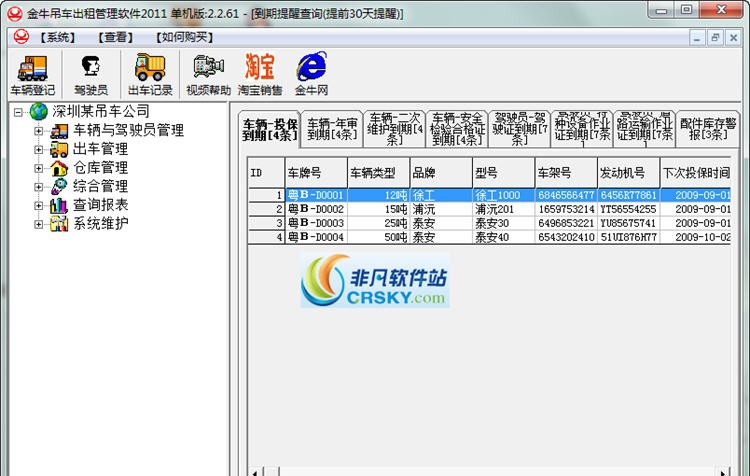The height and width of the screenshot is (476, 750).
Task: Select 综合管理 tree label
Action: [x=100, y=186]
